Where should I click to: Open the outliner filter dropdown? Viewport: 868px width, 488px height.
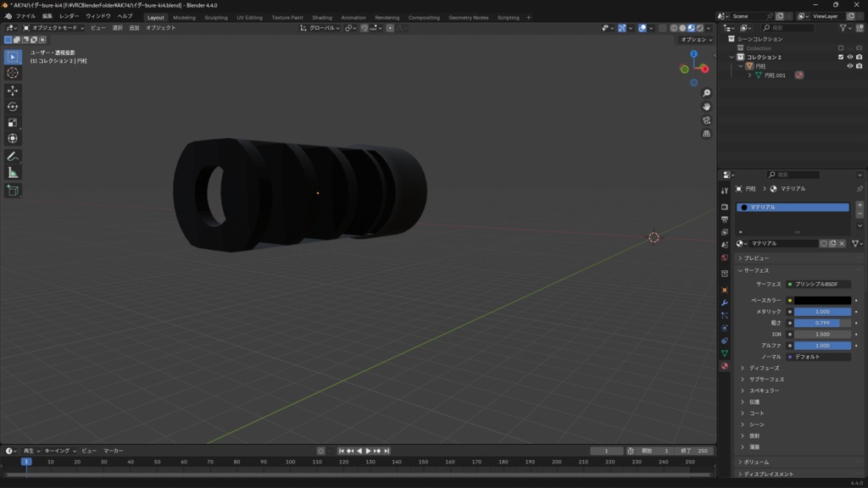845,28
